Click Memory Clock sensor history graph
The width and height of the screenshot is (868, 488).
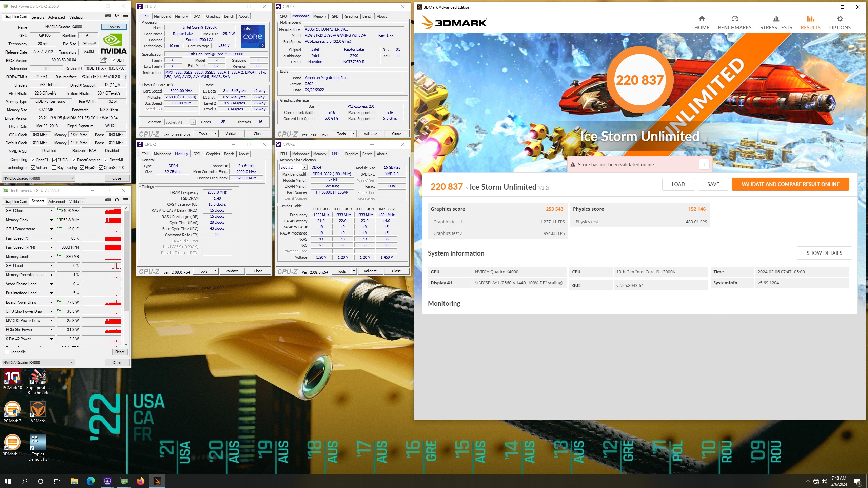click(102, 220)
